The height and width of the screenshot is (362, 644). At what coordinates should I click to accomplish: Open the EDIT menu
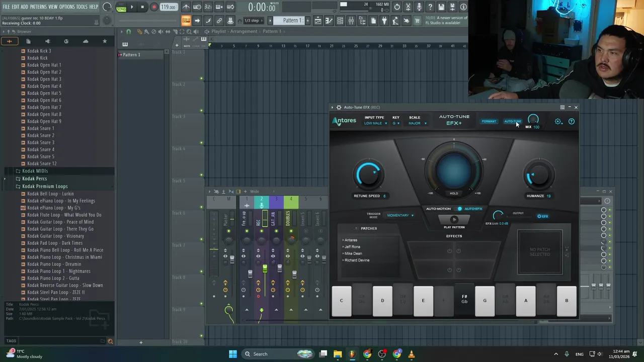tap(16, 7)
